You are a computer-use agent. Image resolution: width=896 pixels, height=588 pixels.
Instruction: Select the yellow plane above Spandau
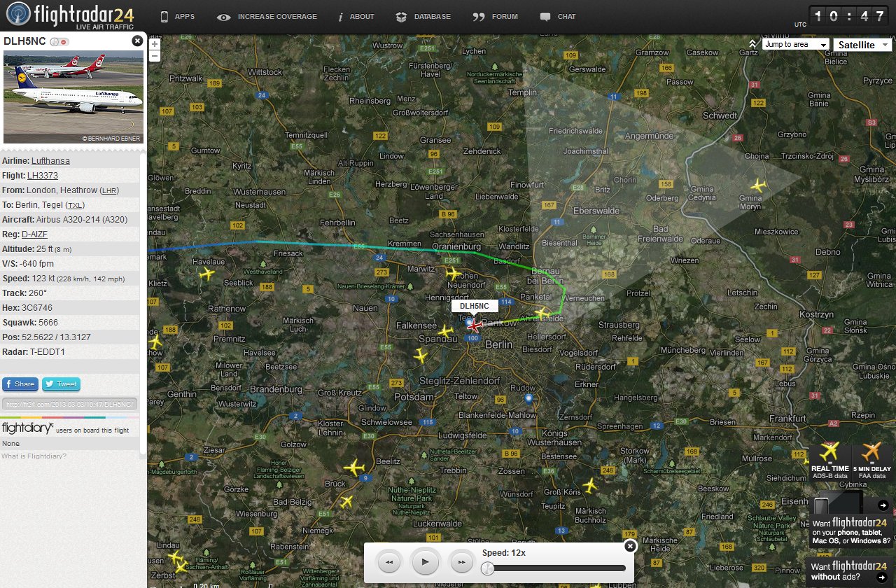(446, 330)
